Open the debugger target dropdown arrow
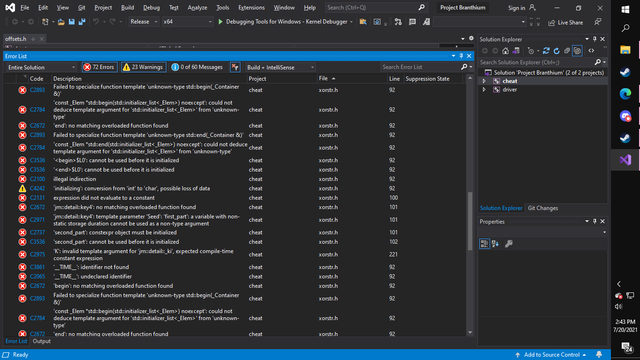640x360 pixels. click(351, 22)
